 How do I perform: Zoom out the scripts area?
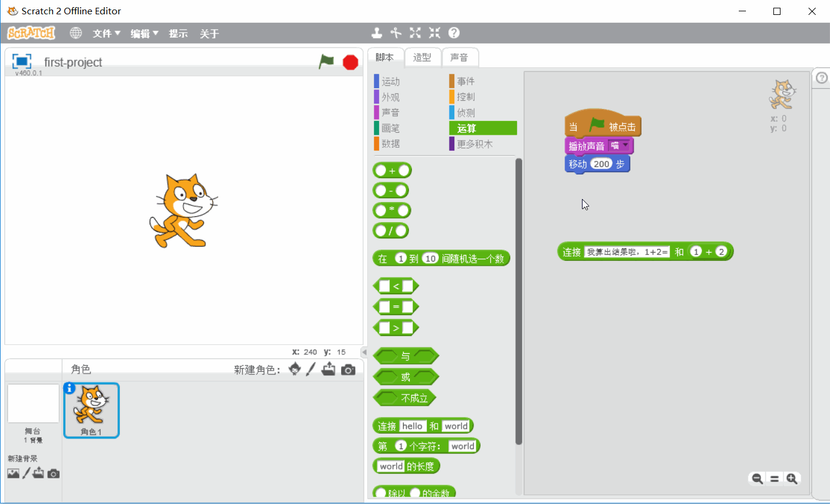(757, 478)
